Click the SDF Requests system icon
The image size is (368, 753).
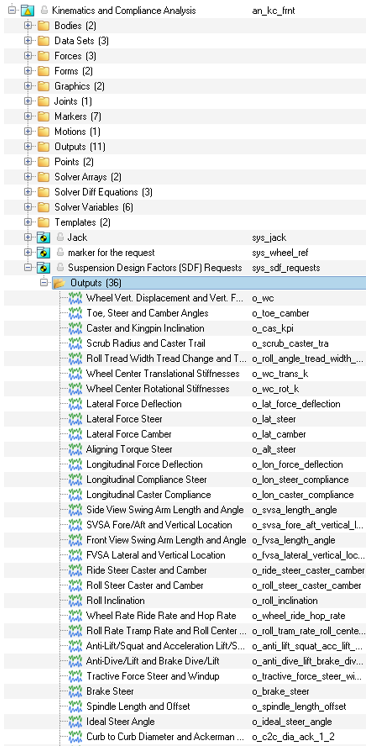click(x=43, y=267)
